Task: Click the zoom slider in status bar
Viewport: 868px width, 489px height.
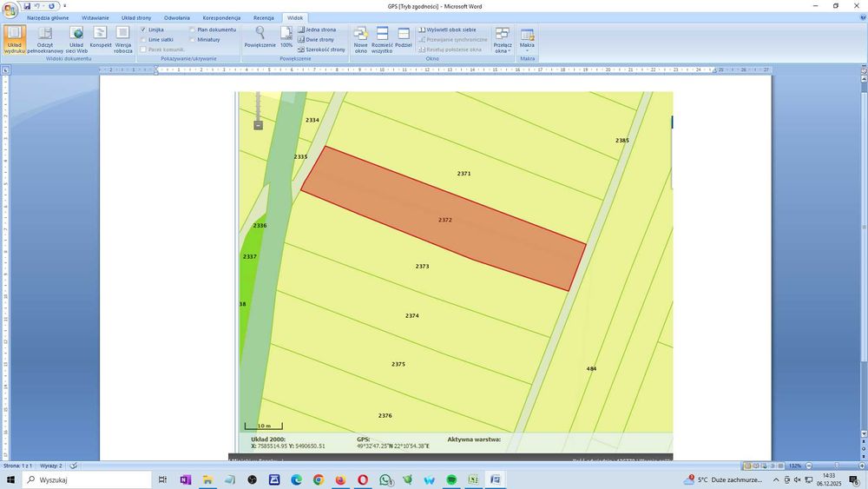Action: coord(836,466)
